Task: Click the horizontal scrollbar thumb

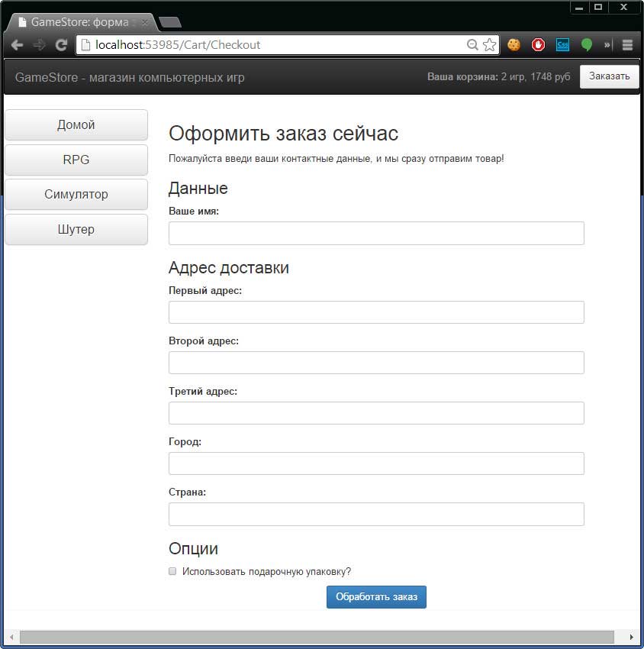Action: (317, 637)
